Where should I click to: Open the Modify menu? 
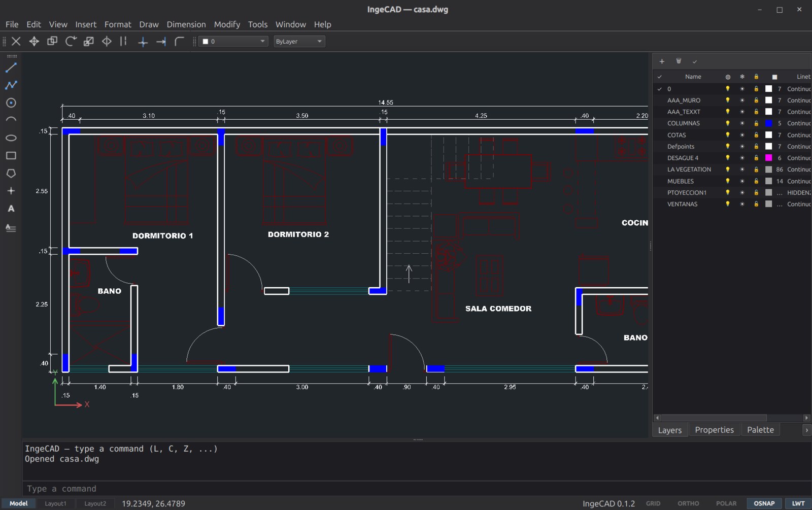pos(227,24)
